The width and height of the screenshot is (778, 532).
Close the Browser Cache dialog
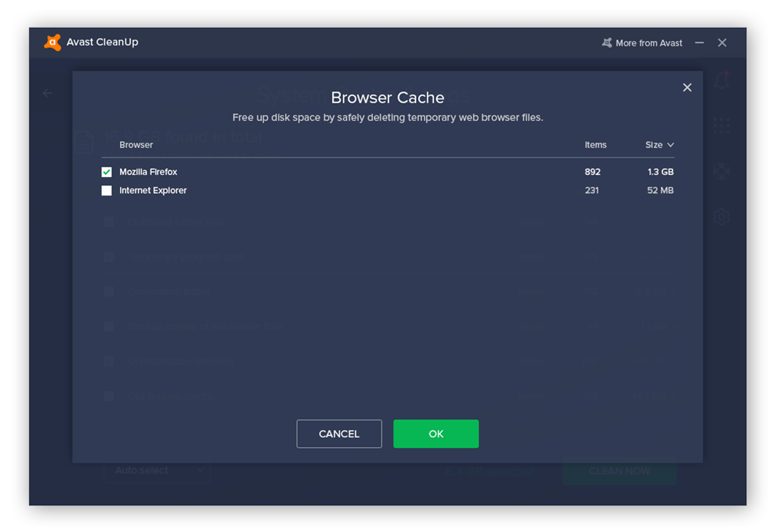click(687, 87)
